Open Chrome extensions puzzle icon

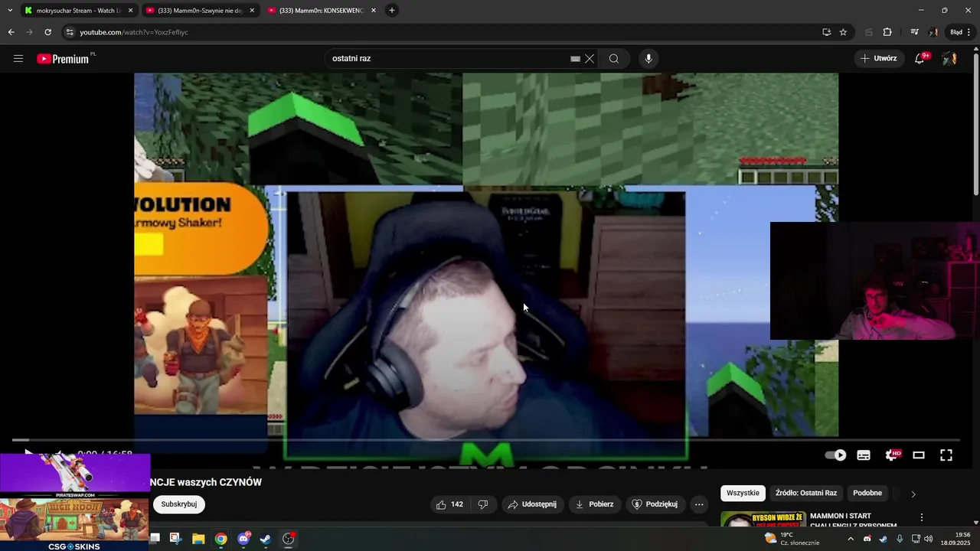pyautogui.click(x=887, y=32)
